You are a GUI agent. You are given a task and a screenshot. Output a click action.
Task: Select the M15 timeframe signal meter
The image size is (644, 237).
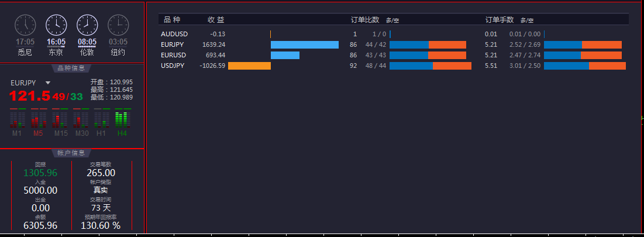click(61, 119)
